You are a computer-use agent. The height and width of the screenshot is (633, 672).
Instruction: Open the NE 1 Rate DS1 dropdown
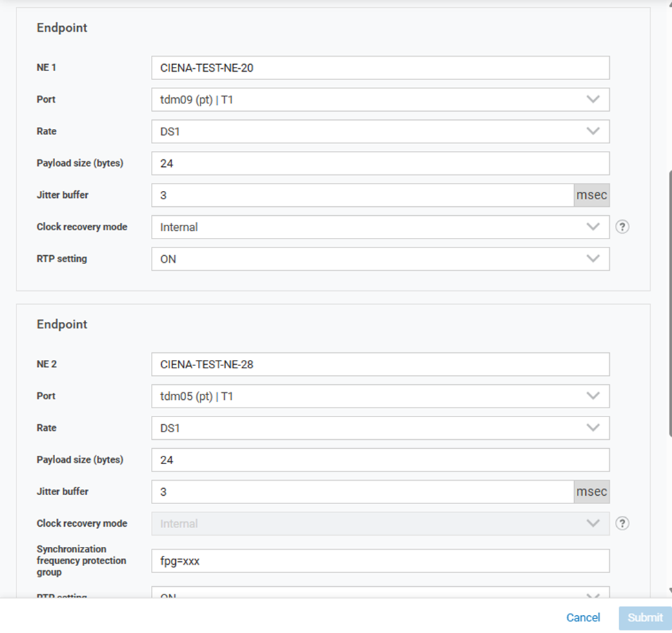(x=380, y=131)
